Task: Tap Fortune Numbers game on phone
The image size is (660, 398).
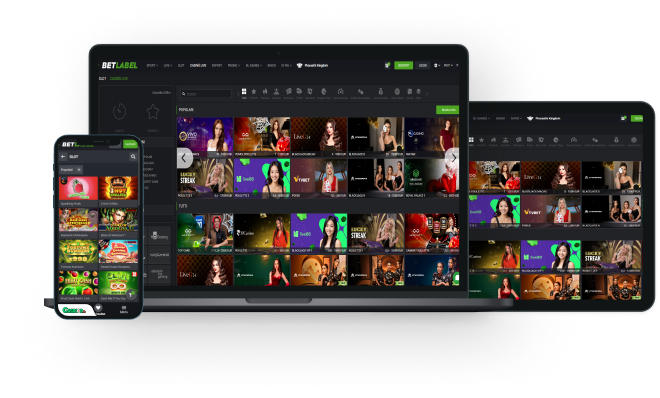Action: (x=78, y=254)
